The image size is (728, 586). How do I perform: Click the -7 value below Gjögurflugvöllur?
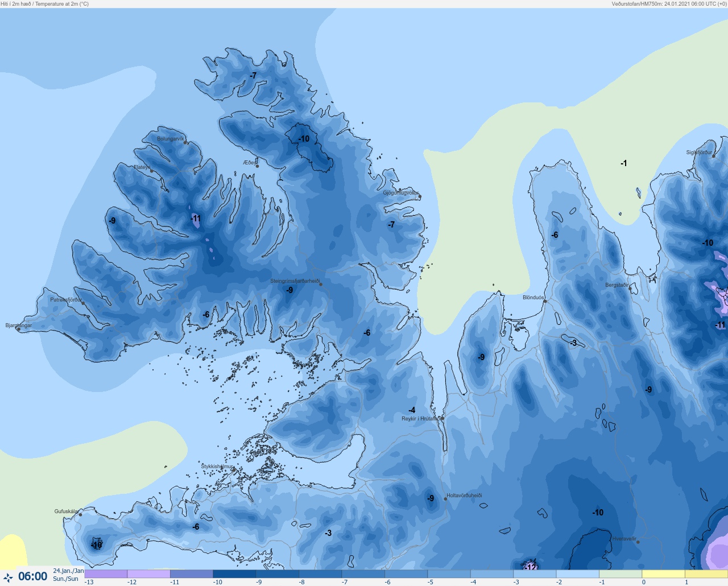391,225
